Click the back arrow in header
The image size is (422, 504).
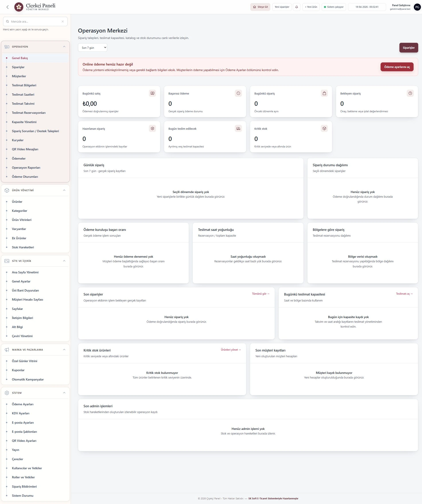point(8,7)
